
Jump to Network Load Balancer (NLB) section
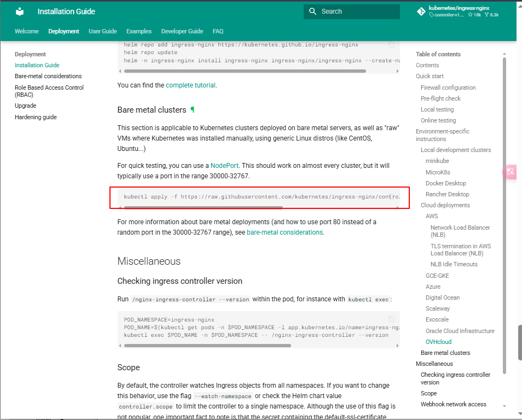(x=460, y=231)
